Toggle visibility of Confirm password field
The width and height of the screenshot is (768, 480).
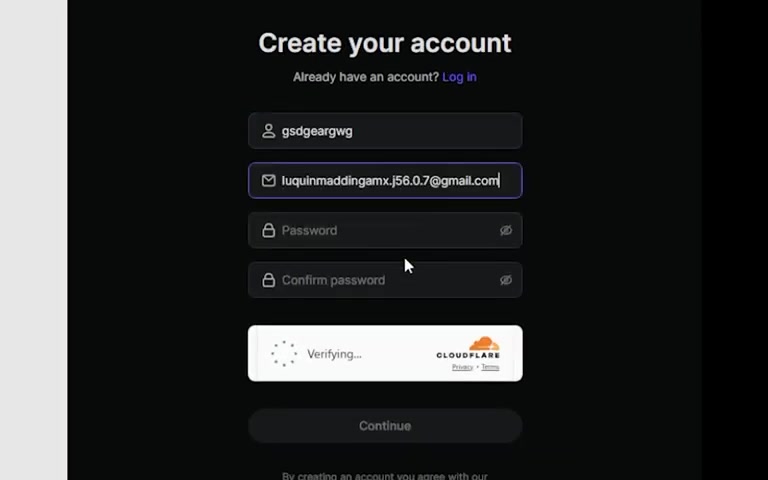(506, 280)
